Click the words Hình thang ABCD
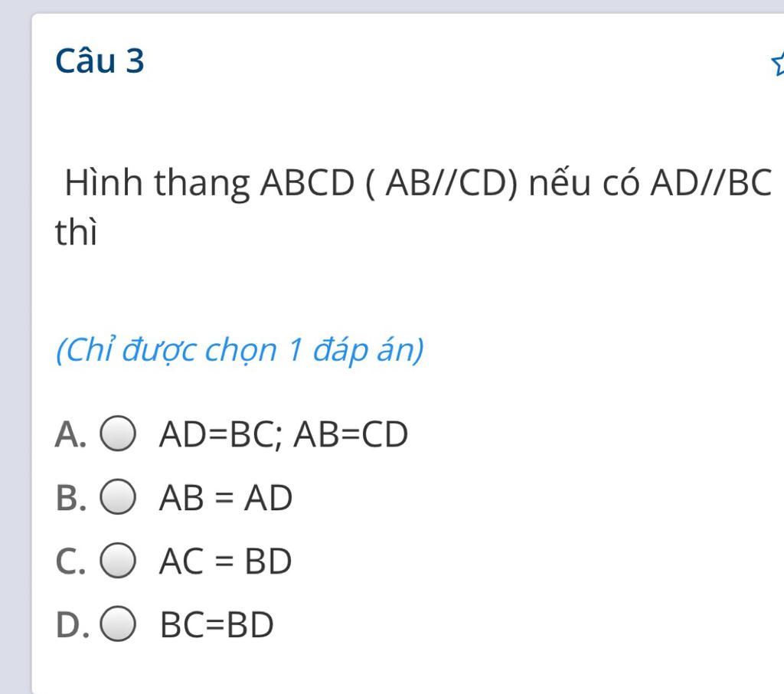Screen dimensions: 784x694 pos(210,183)
